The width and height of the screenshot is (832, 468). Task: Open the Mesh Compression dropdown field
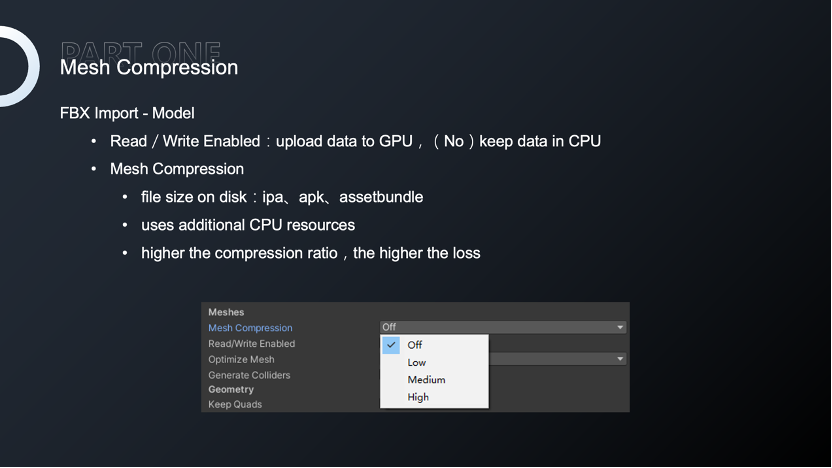[x=503, y=327]
